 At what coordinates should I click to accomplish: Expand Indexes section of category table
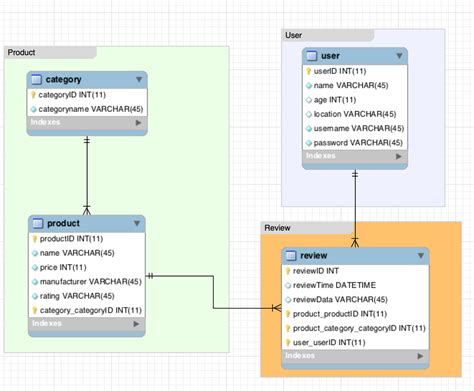[138, 123]
